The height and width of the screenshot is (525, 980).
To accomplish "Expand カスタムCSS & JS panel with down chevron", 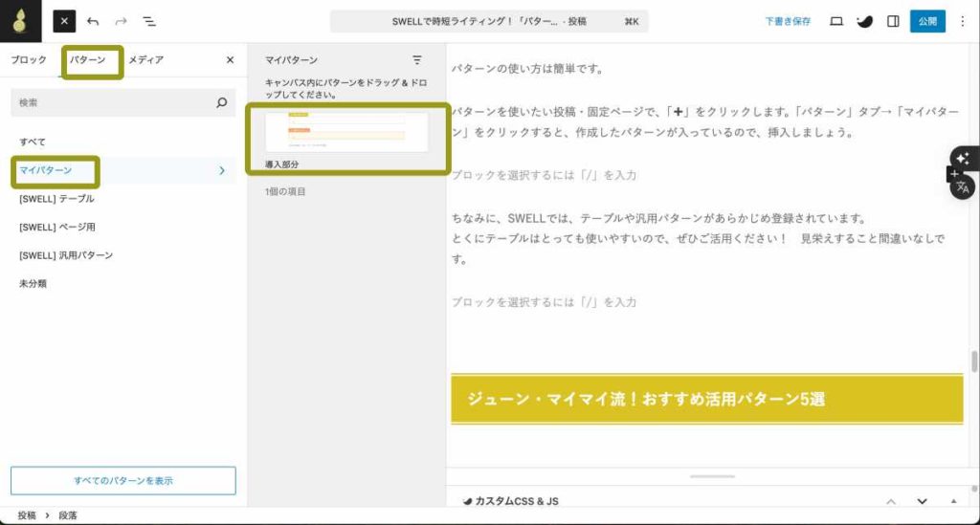I will (922, 501).
